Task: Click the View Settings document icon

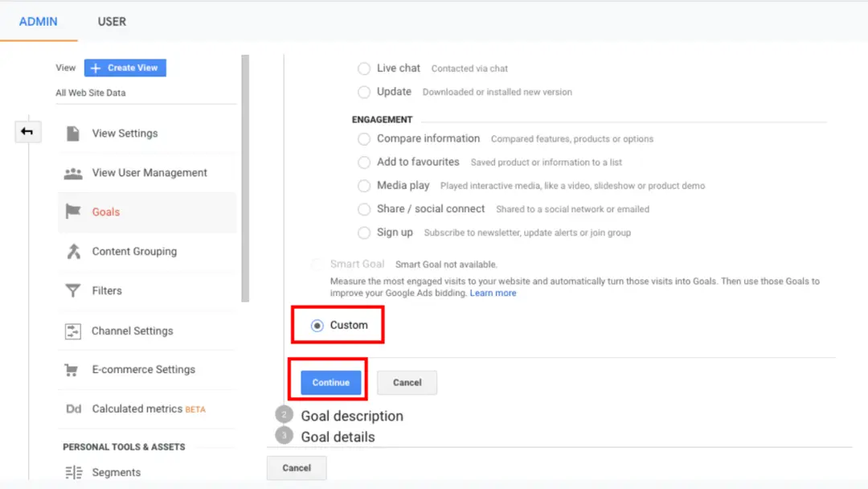Action: tap(73, 134)
